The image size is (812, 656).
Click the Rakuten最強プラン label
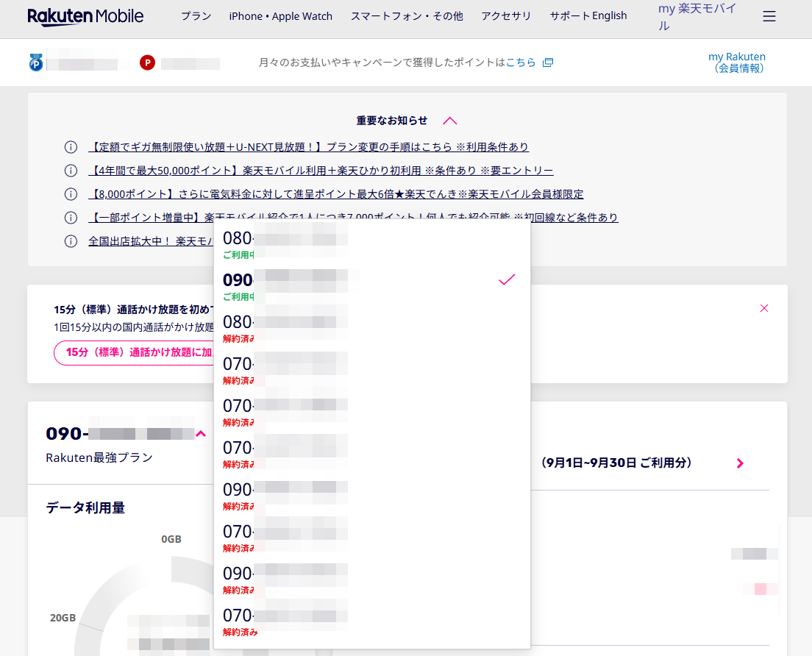click(99, 457)
